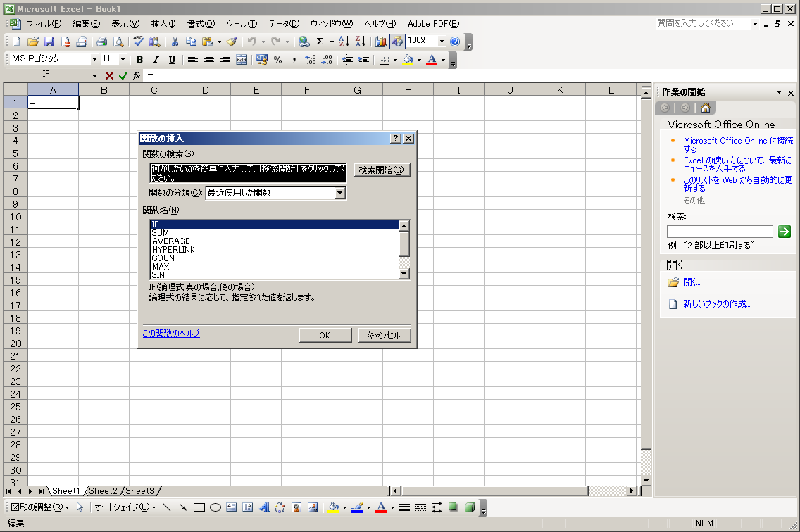Toggle Underline formatting button
800x532 pixels.
[x=172, y=60]
